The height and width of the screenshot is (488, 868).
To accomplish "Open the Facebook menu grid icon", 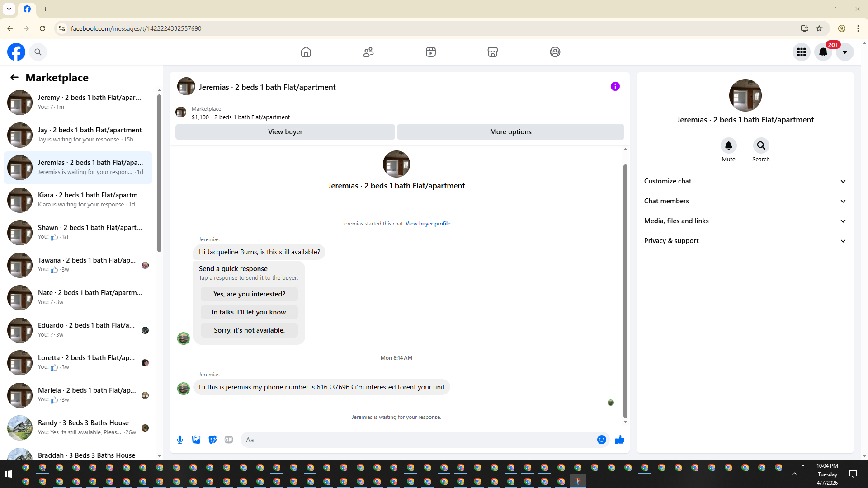I will [802, 52].
